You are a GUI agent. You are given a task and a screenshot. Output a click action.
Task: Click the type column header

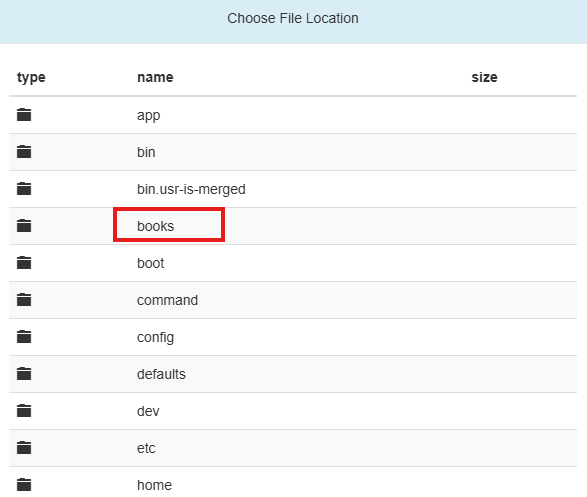(x=31, y=78)
